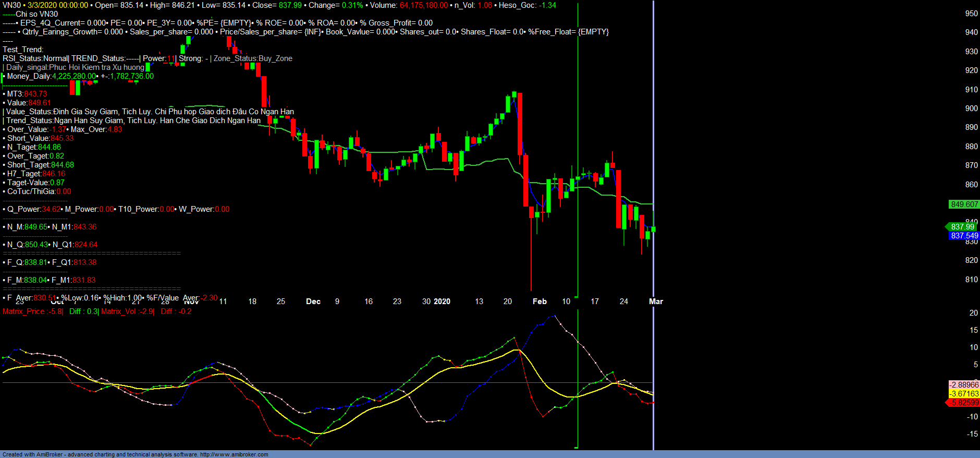Click the Mar label on date axis
This screenshot has height=458, width=980.
click(656, 302)
